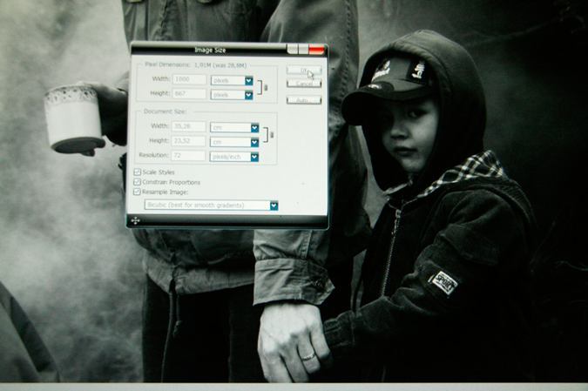Click the pixel Height field showing 667
The height and width of the screenshot is (391, 588).
coord(189,94)
